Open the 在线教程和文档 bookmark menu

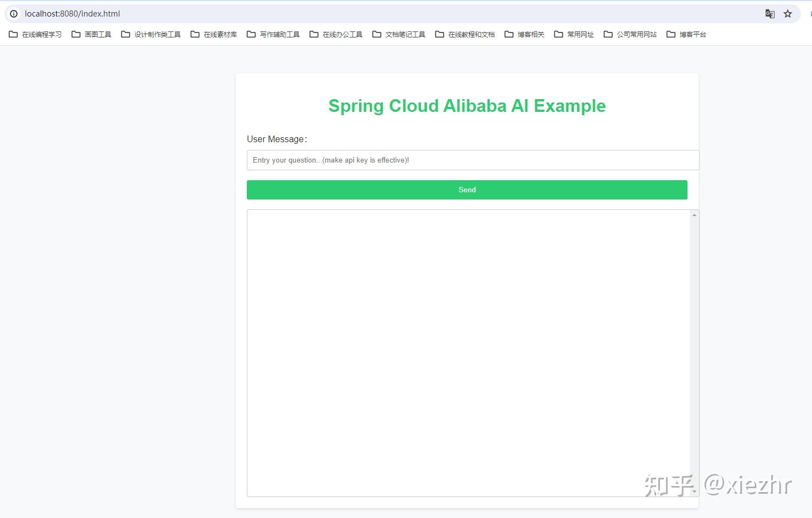(x=465, y=34)
